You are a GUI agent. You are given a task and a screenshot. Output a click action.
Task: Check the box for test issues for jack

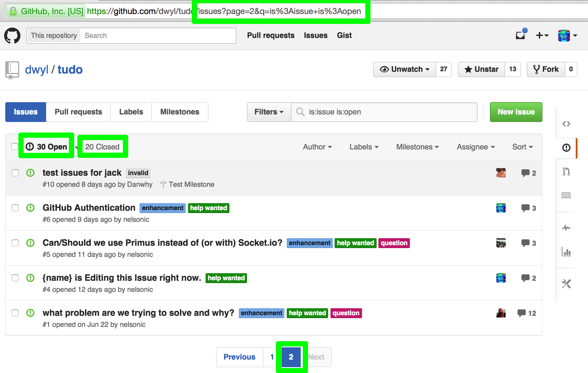click(x=15, y=173)
